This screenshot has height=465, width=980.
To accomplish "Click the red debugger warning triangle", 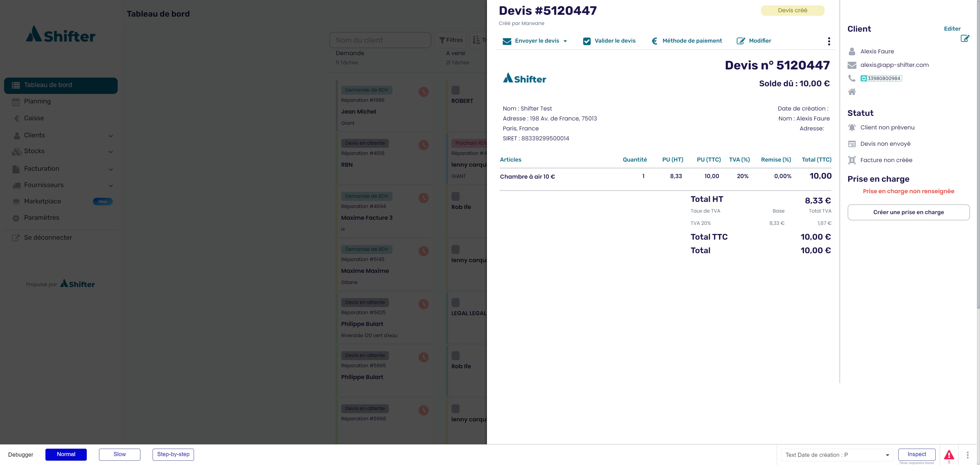I will 949,455.
